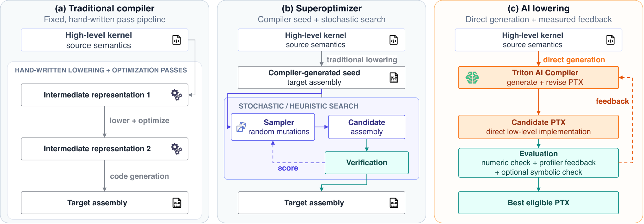Click the code file icon in the Superoptimizer kernel box
The image size is (644, 224).
coord(394,40)
